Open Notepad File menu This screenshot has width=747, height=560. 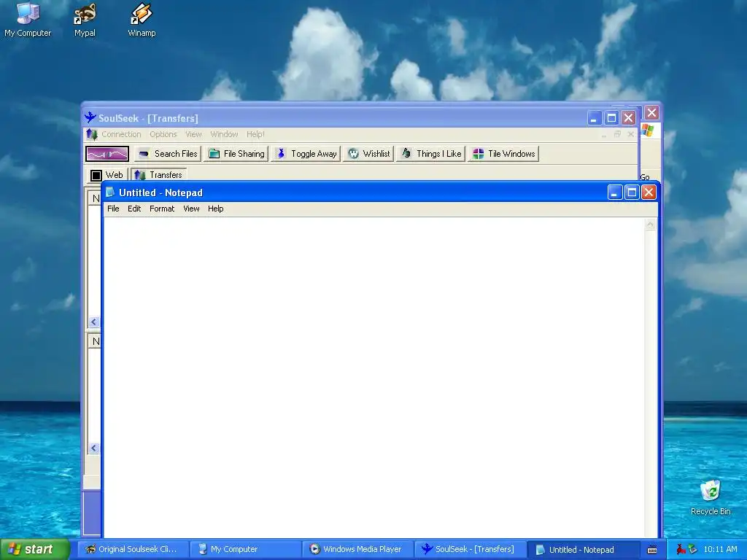tap(113, 209)
